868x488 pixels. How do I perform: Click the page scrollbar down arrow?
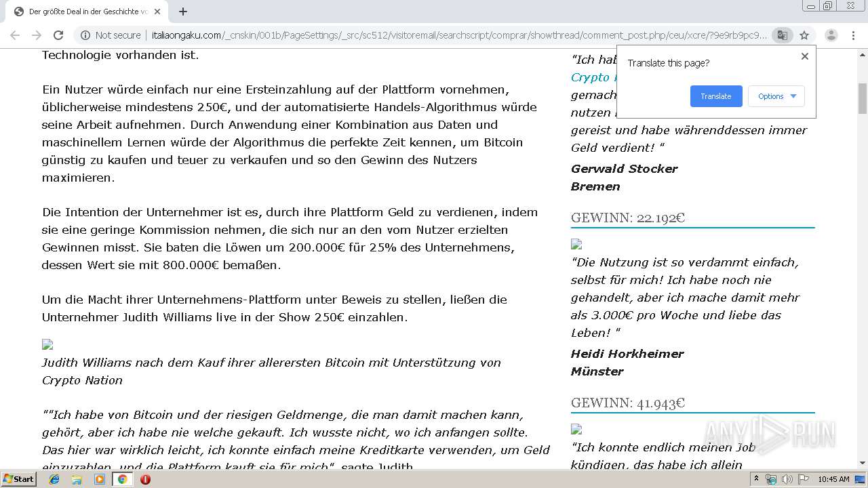pyautogui.click(x=863, y=463)
